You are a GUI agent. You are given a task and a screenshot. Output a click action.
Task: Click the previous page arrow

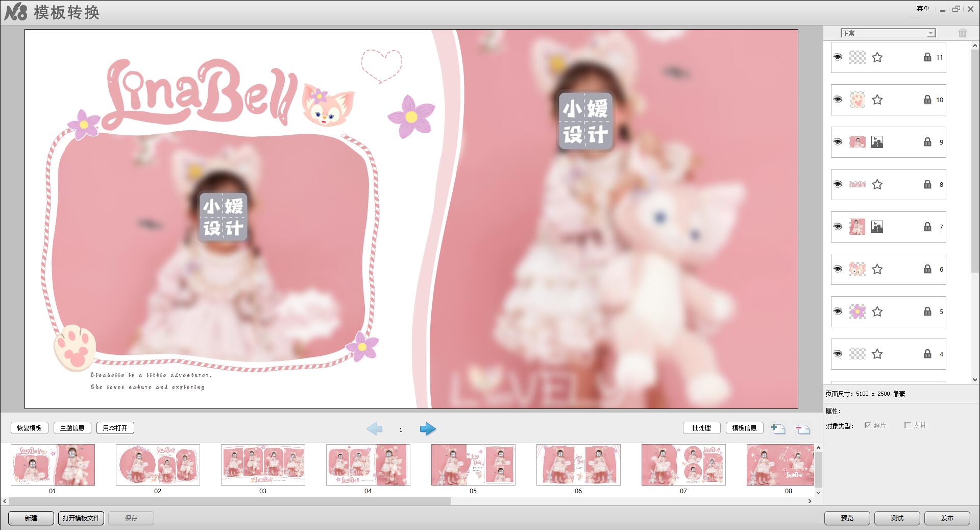(x=374, y=429)
